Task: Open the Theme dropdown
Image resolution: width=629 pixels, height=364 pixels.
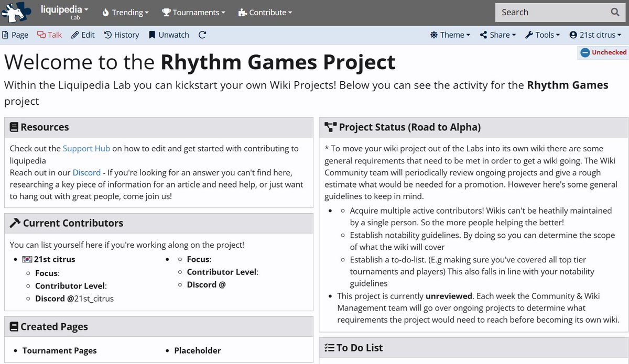Action: tap(450, 35)
